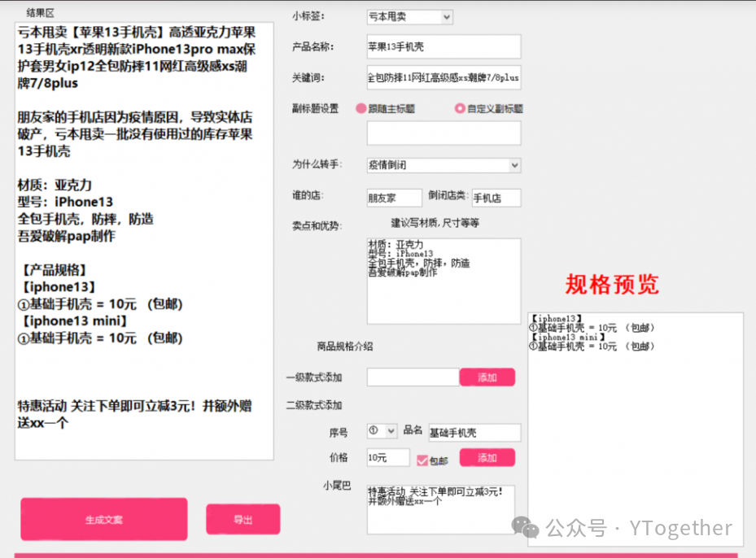
Task: Open the 为什么转手 dropdown showing 疫情倒闭
Action: click(x=444, y=165)
